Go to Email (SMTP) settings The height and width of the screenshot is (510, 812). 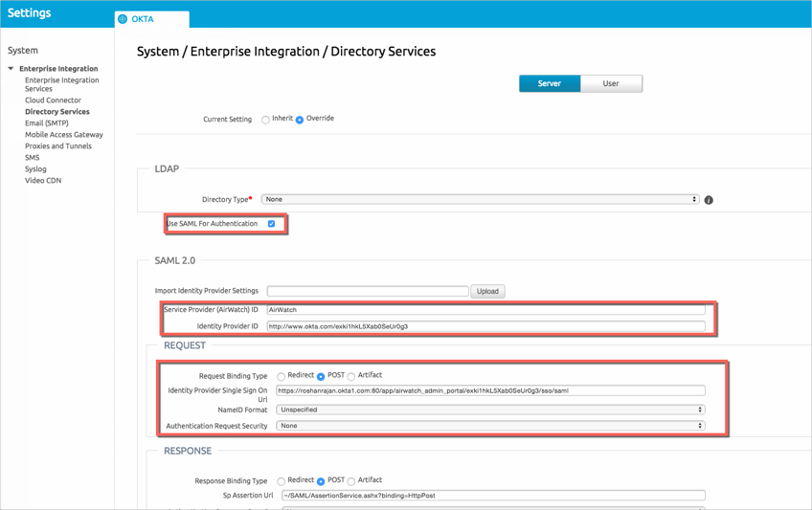click(x=47, y=123)
